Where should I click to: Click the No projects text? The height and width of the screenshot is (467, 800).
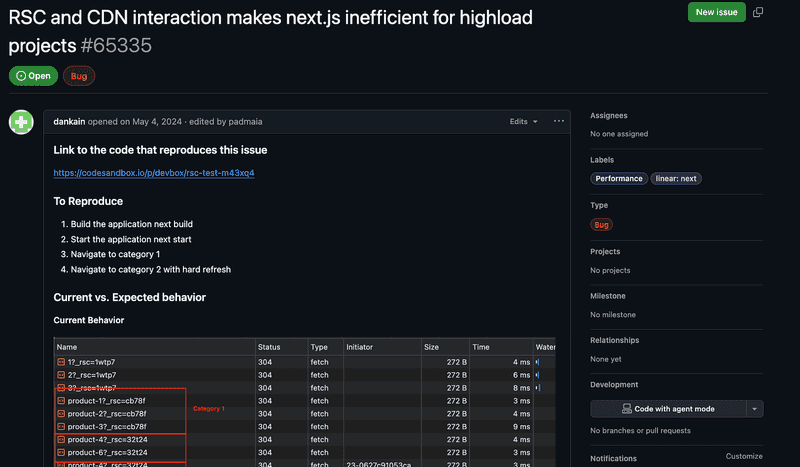click(x=610, y=271)
